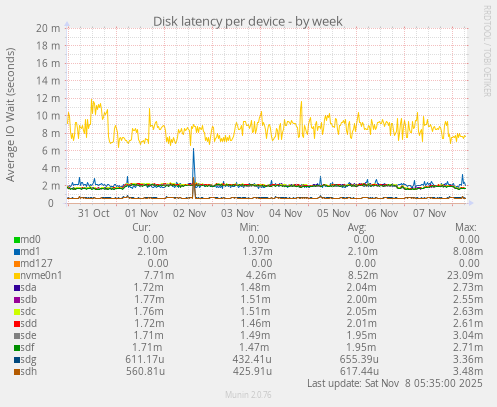This screenshot has height=407, width=497.
Task: Select the md0 legend label
Action: coord(30,239)
